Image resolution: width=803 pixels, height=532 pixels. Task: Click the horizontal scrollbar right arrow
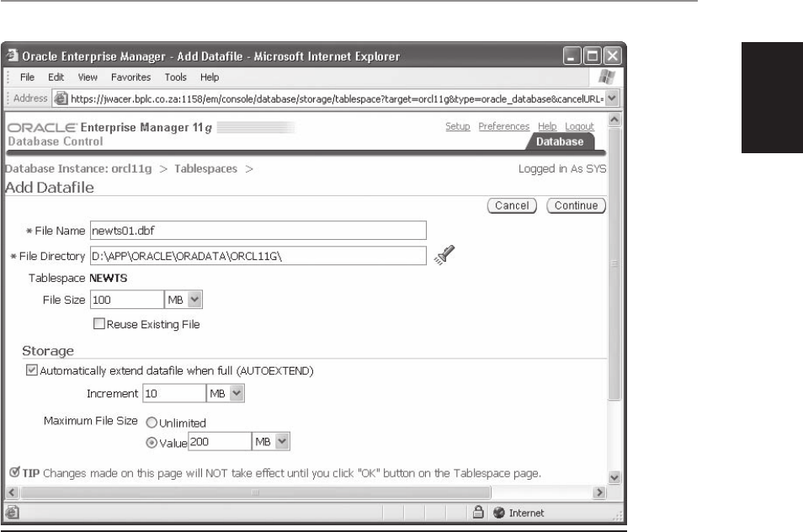click(598, 492)
